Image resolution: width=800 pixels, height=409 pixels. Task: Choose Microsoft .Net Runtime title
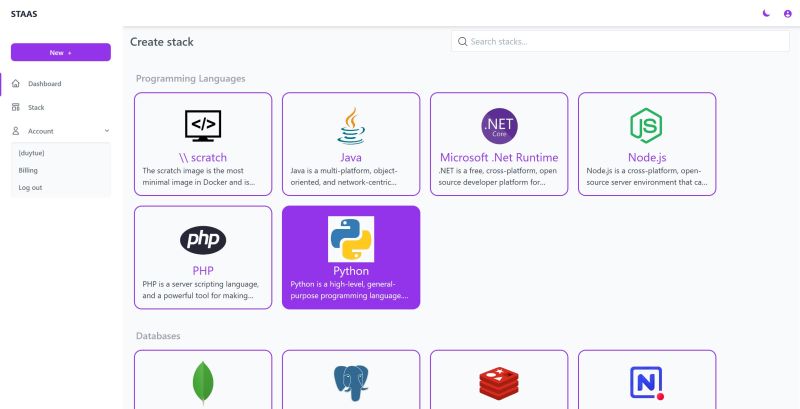click(499, 158)
